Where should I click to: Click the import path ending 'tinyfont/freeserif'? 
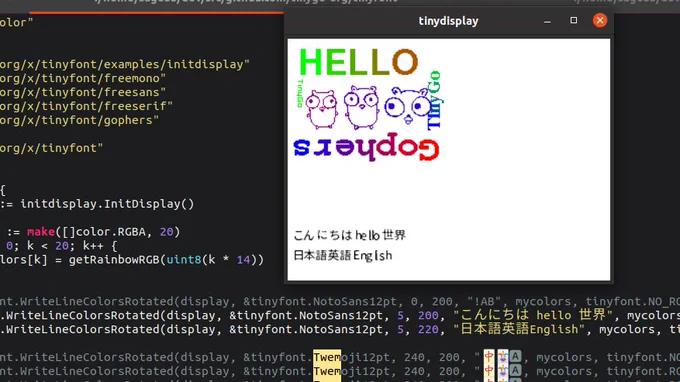[86, 106]
